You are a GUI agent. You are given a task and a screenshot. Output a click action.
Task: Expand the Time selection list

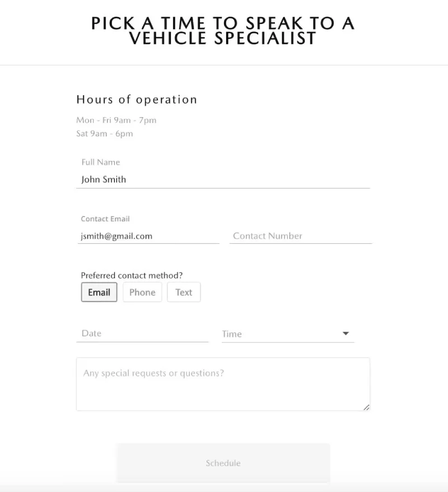347,333
